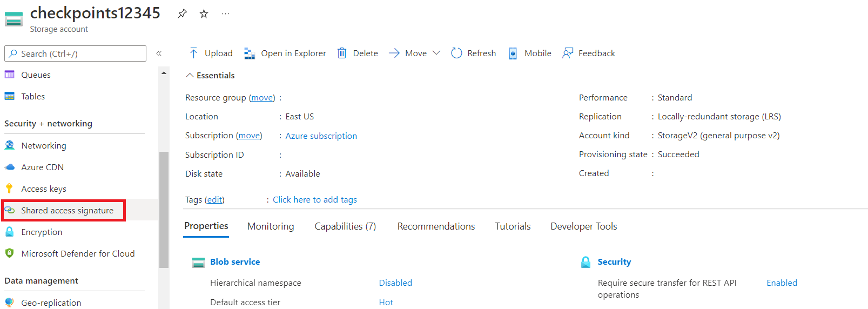Image resolution: width=868 pixels, height=309 pixels.
Task: Click the Security section lock icon
Action: tap(586, 262)
